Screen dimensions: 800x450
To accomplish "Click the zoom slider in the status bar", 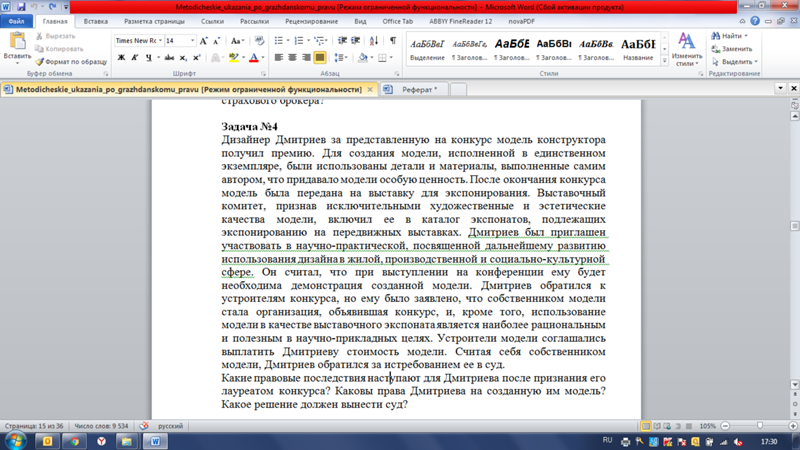I will click(760, 426).
